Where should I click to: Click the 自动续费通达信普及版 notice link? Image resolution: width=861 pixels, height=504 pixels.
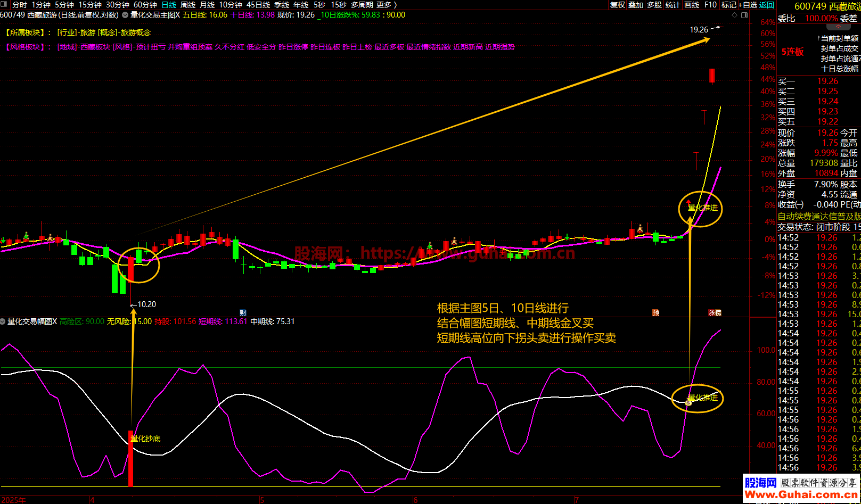pyautogui.click(x=819, y=217)
